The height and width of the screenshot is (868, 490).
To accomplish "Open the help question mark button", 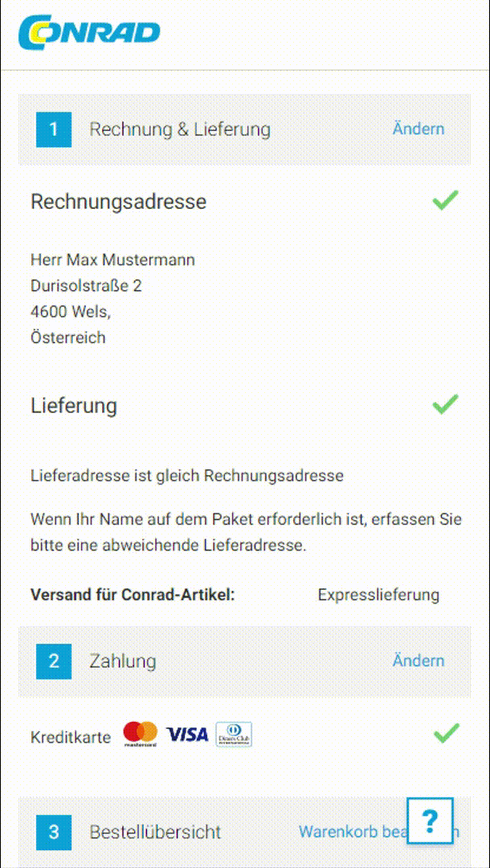I will [x=430, y=821].
